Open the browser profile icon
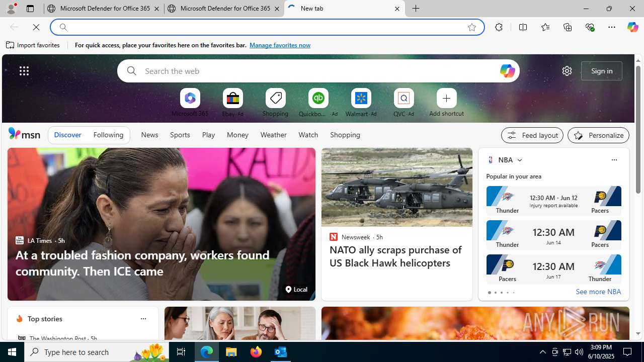Screen dimensions: 644x362 pyautogui.click(x=11, y=9)
